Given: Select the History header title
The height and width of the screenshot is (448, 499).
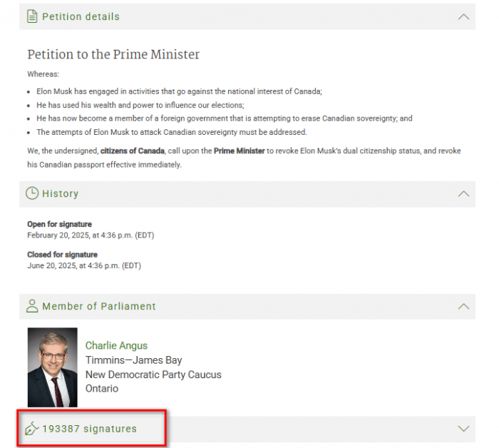Looking at the screenshot, I should [x=60, y=193].
